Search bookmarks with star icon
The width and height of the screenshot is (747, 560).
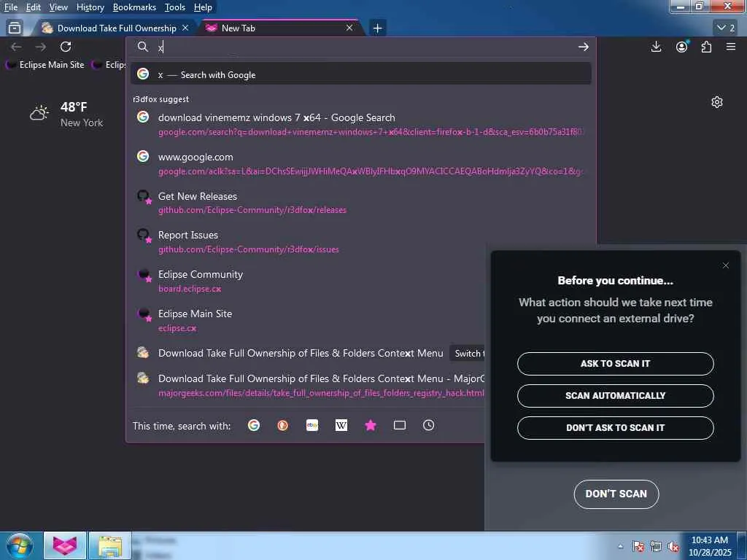(371, 425)
